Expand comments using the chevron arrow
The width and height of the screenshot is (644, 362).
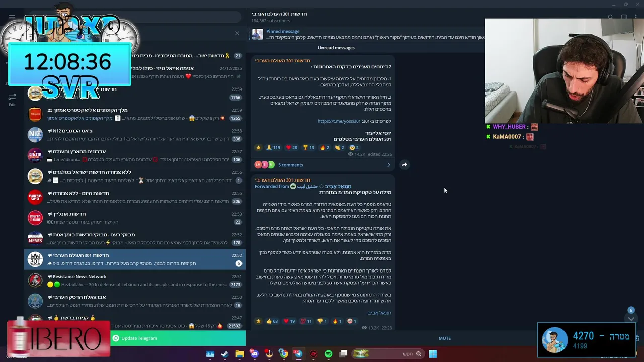[388, 164]
